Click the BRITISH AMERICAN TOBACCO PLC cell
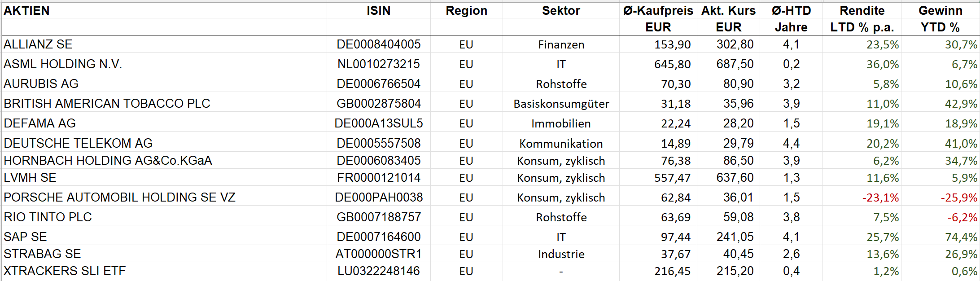The image size is (980, 281). pyautogui.click(x=107, y=104)
